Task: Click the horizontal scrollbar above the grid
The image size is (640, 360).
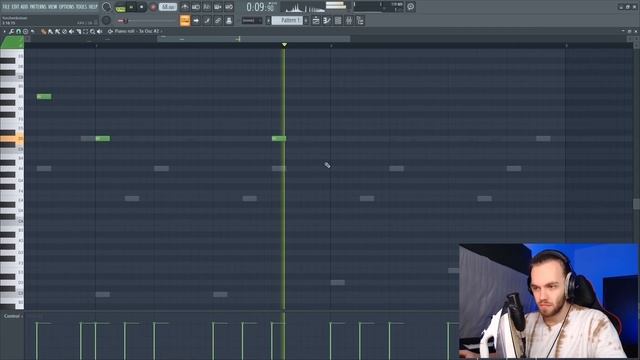Action: click(x=253, y=39)
